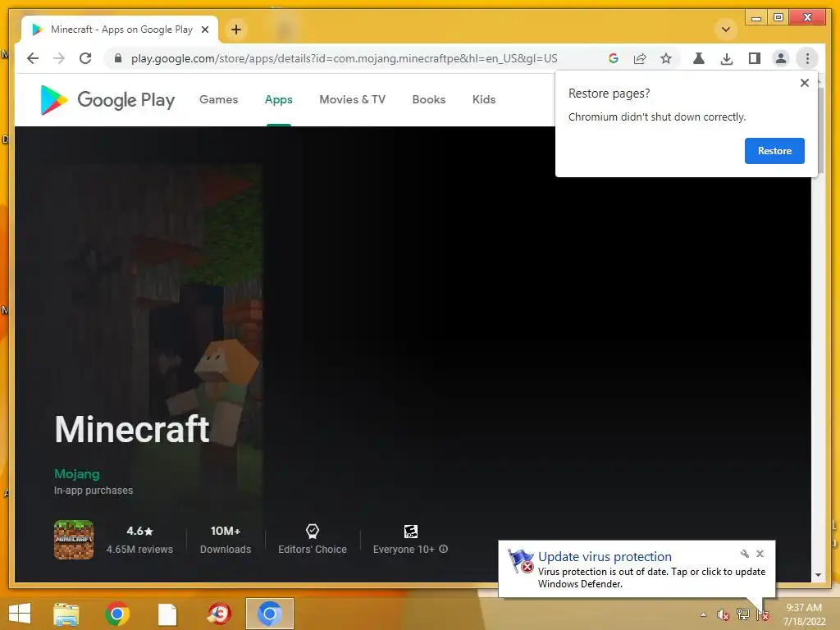Toggle the browser side panel
This screenshot has height=630, width=840.
click(755, 58)
